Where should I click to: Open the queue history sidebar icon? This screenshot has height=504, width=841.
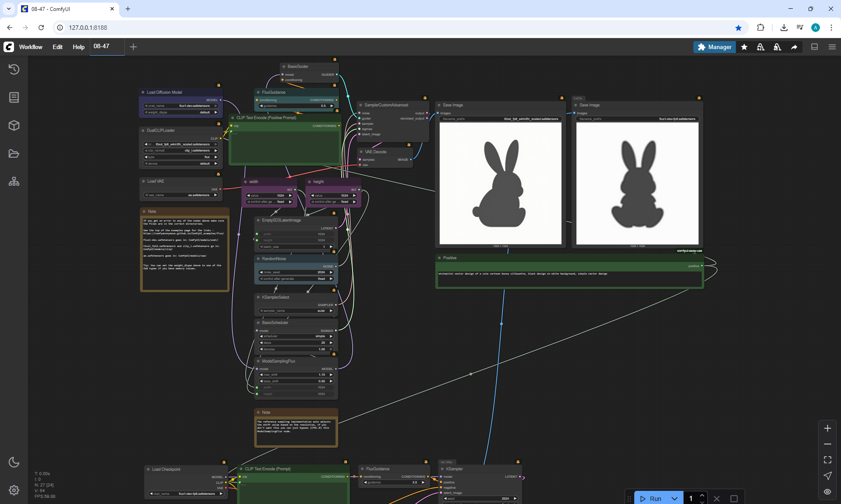click(x=14, y=69)
